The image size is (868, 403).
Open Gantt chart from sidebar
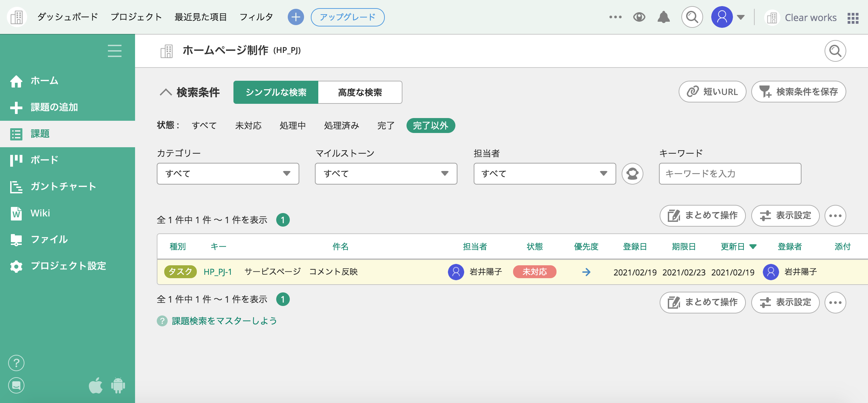click(x=63, y=187)
